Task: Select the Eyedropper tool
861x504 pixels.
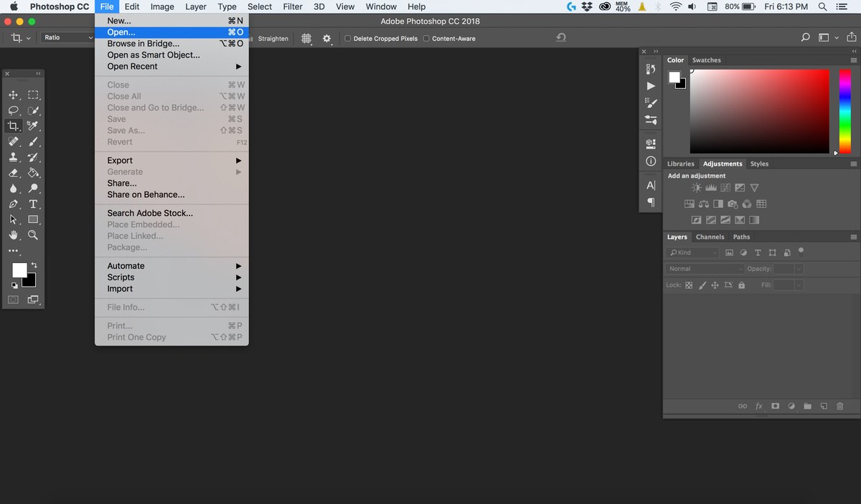Action: click(x=33, y=126)
